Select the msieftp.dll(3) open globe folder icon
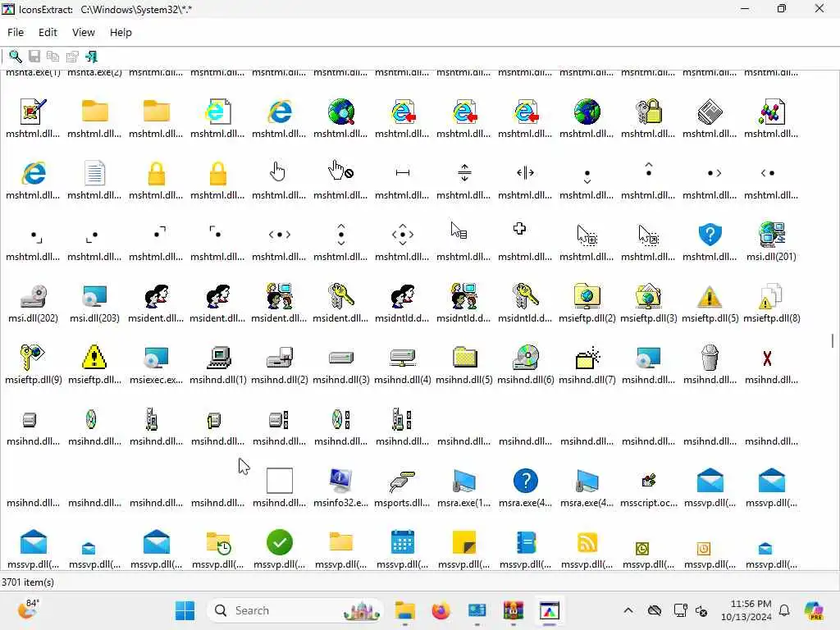This screenshot has width=840, height=630. tap(649, 295)
